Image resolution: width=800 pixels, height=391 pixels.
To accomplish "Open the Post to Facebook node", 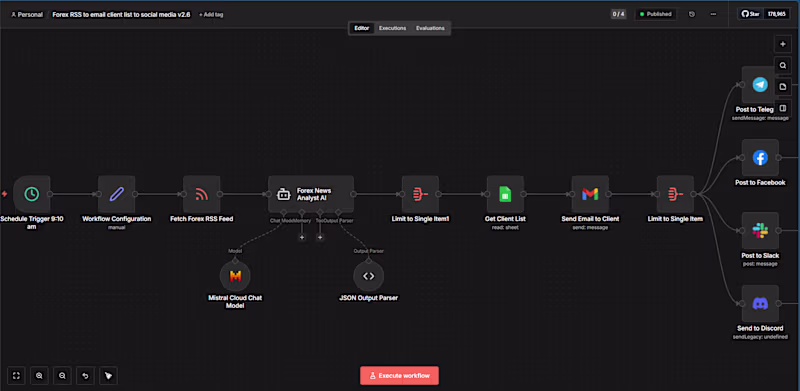I will click(760, 158).
